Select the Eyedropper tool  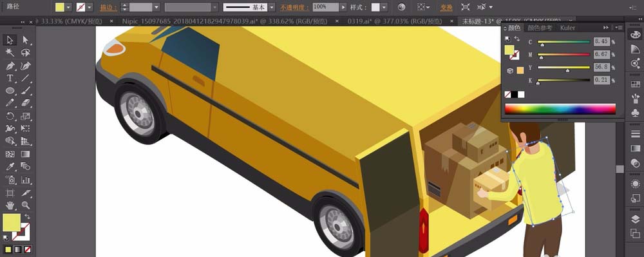[10, 167]
